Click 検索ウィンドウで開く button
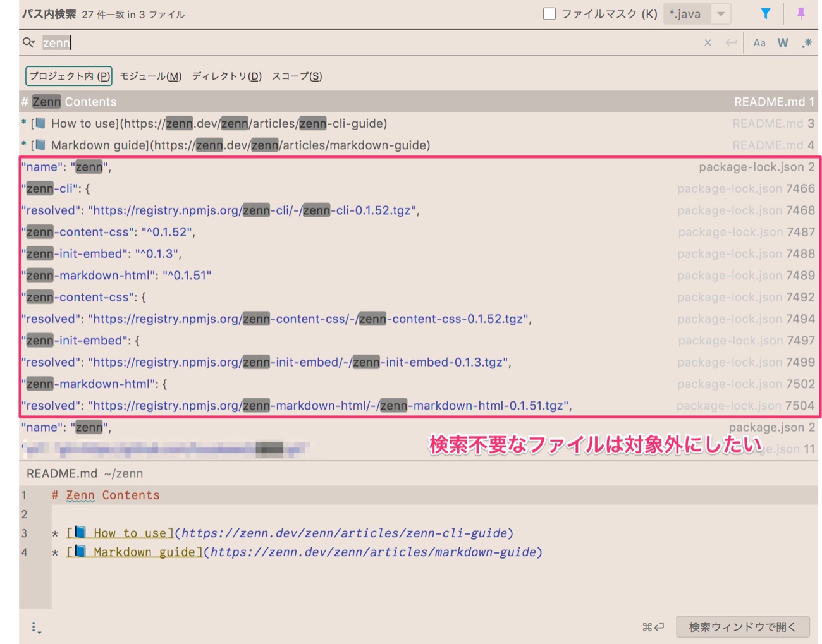The height and width of the screenshot is (644, 822). click(742, 627)
